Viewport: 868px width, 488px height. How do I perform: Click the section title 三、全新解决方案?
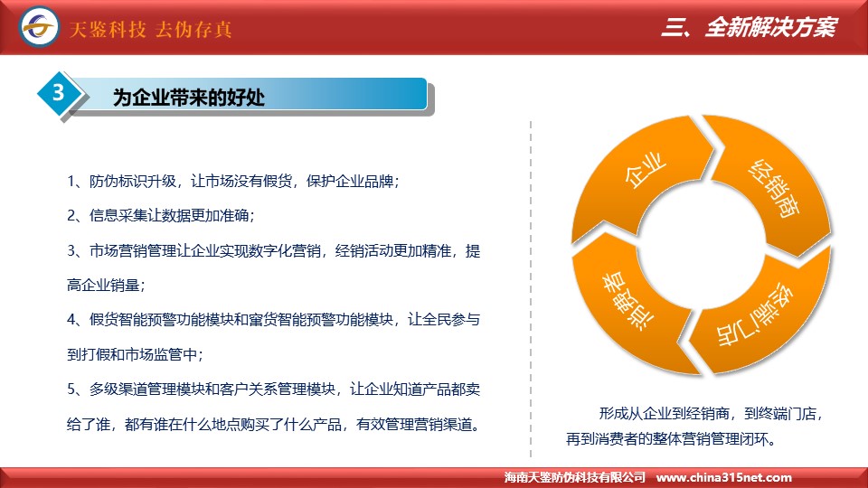pyautogui.click(x=750, y=26)
